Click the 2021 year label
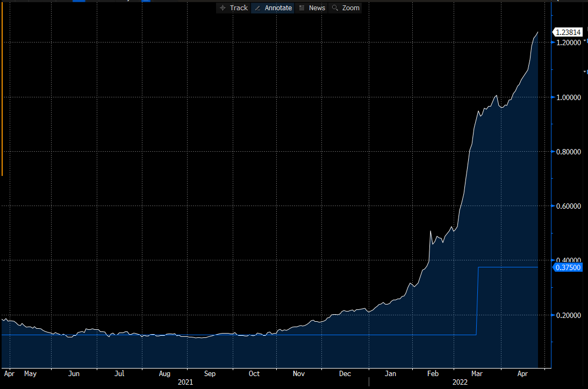The image size is (588, 389). tap(185, 382)
